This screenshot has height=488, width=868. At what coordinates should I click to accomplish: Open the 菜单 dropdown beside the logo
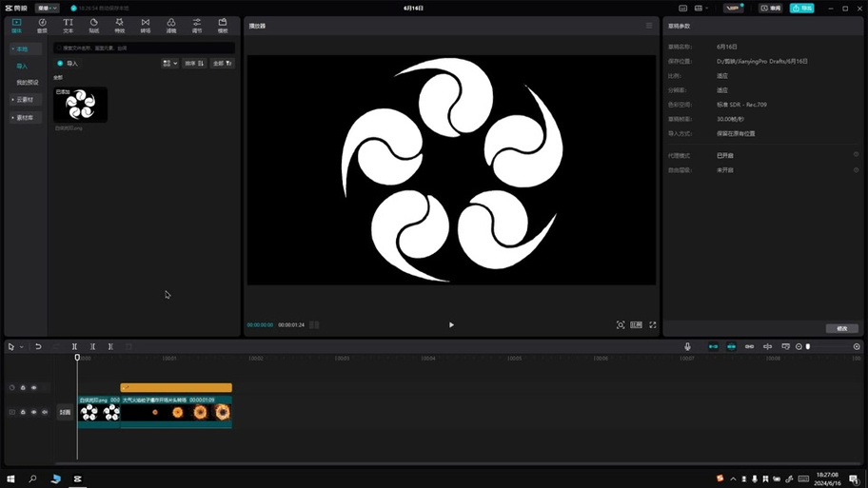tap(47, 9)
